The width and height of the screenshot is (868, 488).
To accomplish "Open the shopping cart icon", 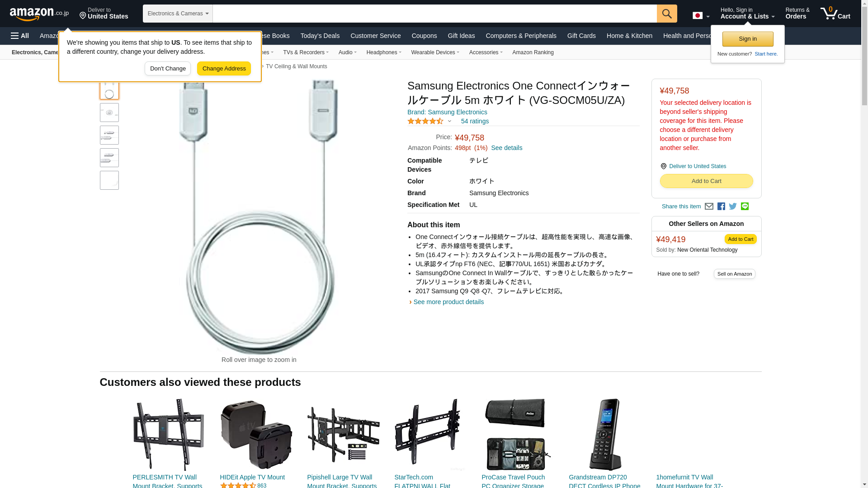I will (x=835, y=14).
